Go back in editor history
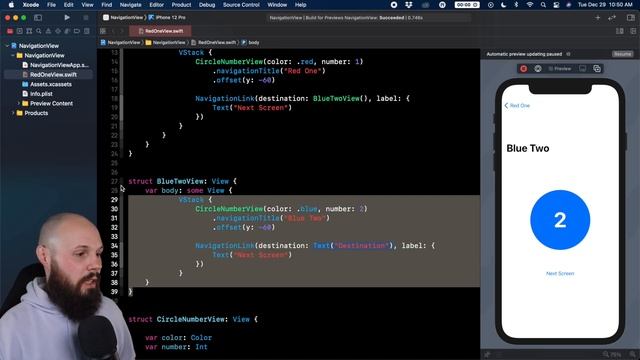Image resolution: width=640 pixels, height=360 pixels. pyautogui.click(x=113, y=31)
